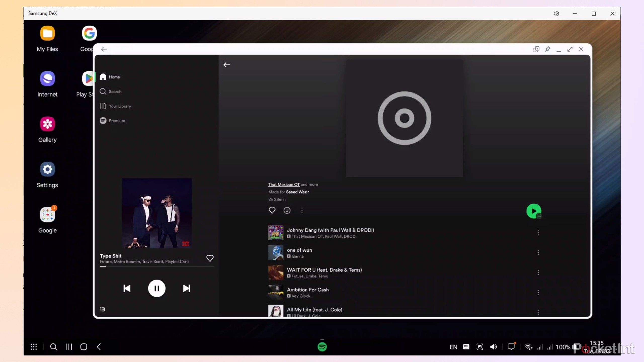644x362 pixels.
Task: Play Ambition For Cash by Key Glock
Action: click(308, 290)
